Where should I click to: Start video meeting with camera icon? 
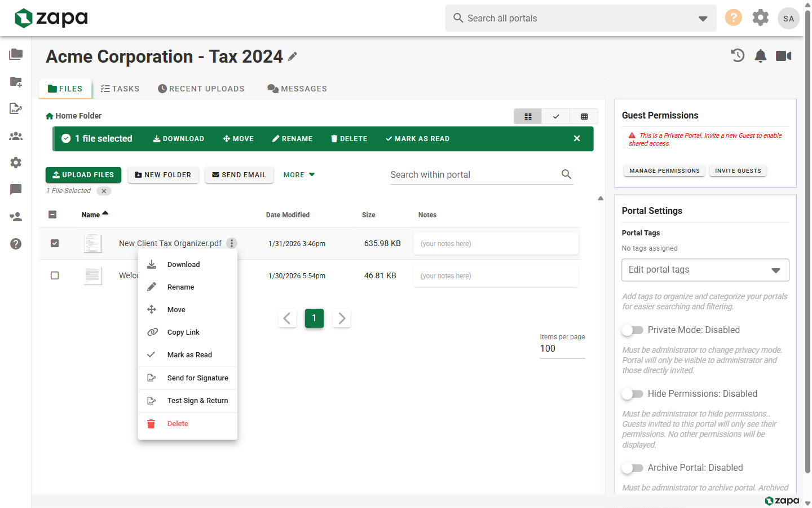(x=784, y=55)
